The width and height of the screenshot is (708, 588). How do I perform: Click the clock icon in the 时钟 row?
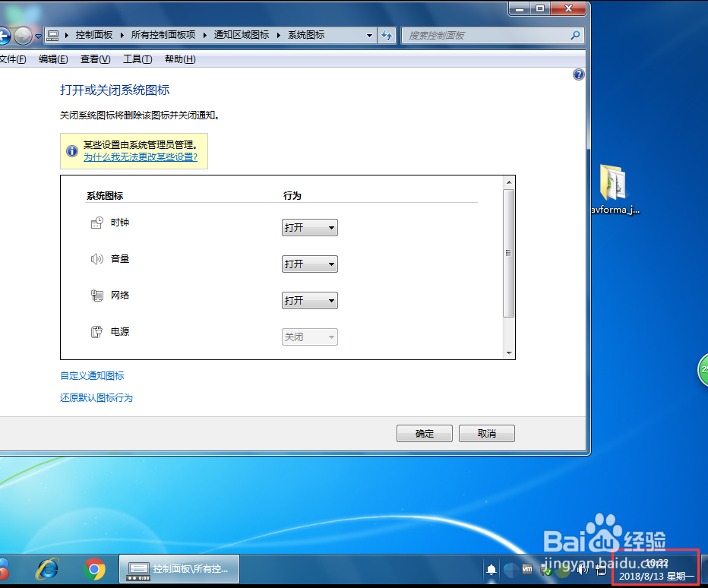point(96,223)
